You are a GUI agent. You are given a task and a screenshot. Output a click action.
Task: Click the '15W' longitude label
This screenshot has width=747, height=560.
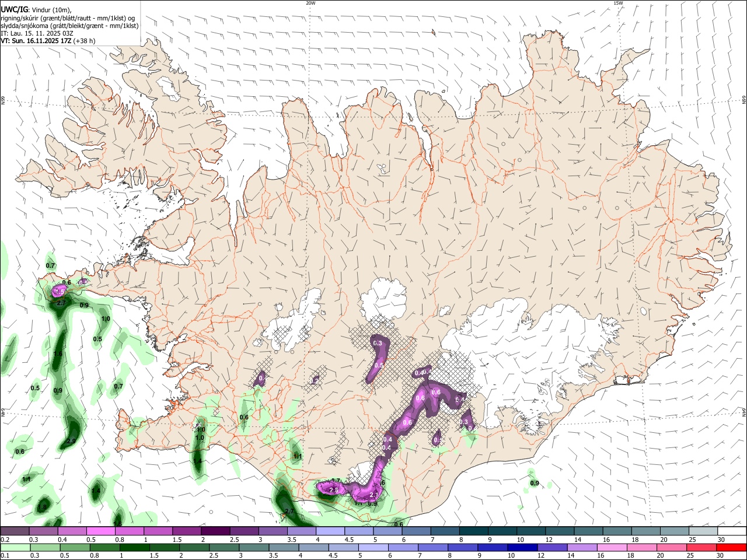pos(618,3)
